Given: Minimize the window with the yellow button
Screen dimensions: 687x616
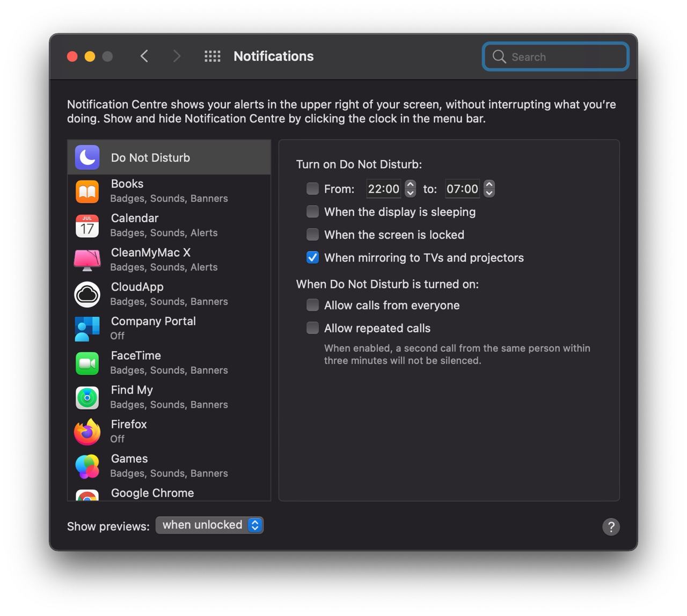Looking at the screenshot, I should click(x=90, y=56).
